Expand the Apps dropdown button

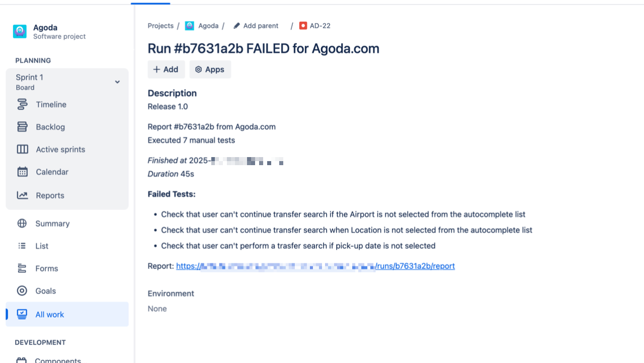coord(210,69)
